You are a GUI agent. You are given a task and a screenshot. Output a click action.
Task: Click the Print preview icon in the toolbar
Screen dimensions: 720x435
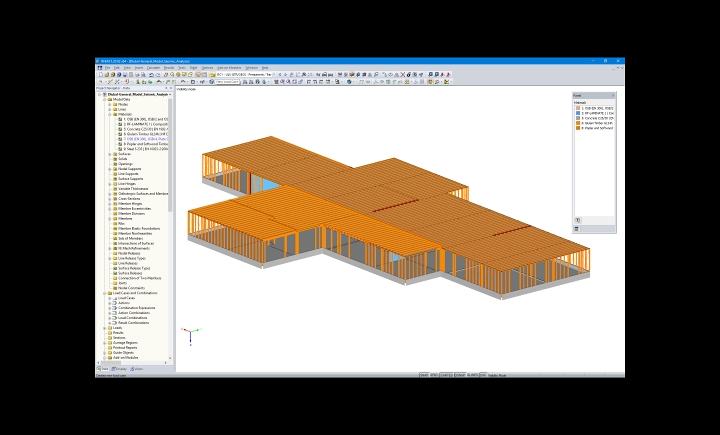tap(143, 74)
